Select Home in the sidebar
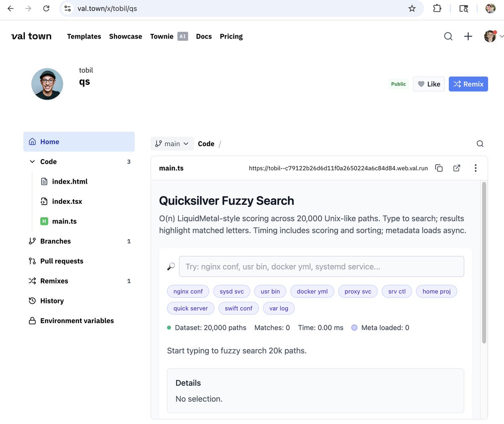Screen dimensions: 504x424 79,142
